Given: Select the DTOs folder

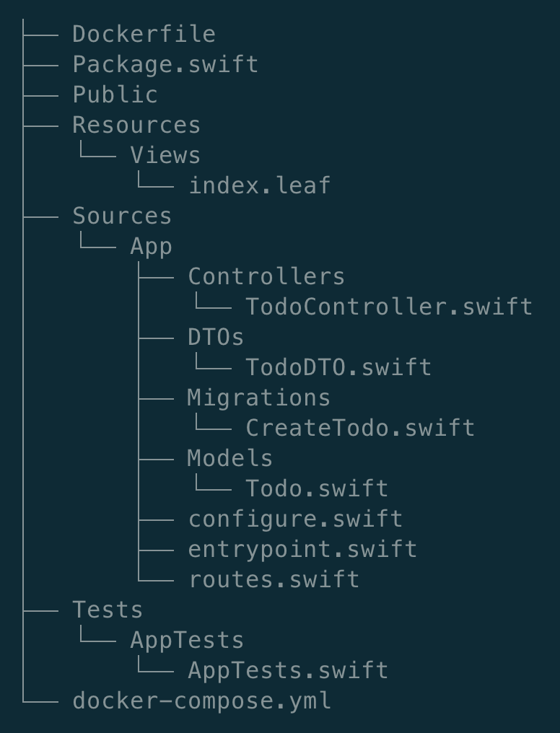Looking at the screenshot, I should tap(216, 337).
